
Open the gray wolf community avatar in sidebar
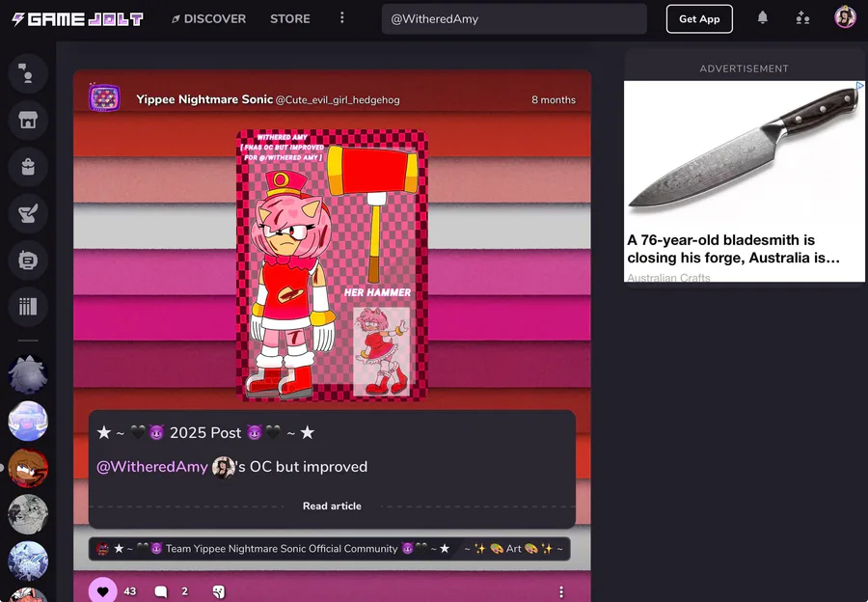tap(28, 375)
